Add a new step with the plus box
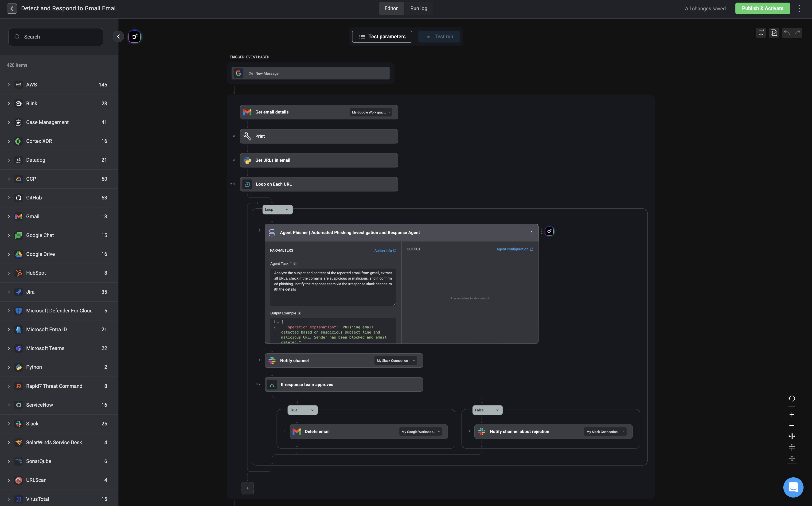Image resolution: width=812 pixels, height=506 pixels. pyautogui.click(x=247, y=488)
